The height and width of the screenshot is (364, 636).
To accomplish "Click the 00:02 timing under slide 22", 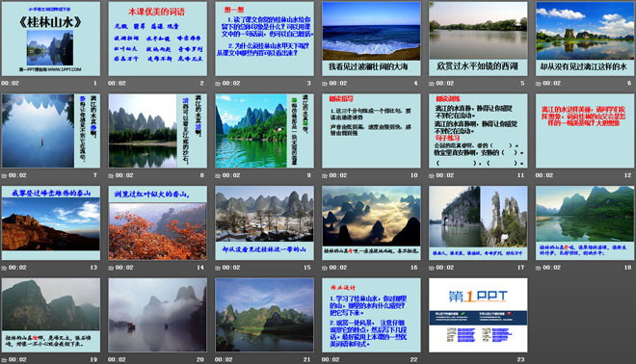I will [331, 359].
